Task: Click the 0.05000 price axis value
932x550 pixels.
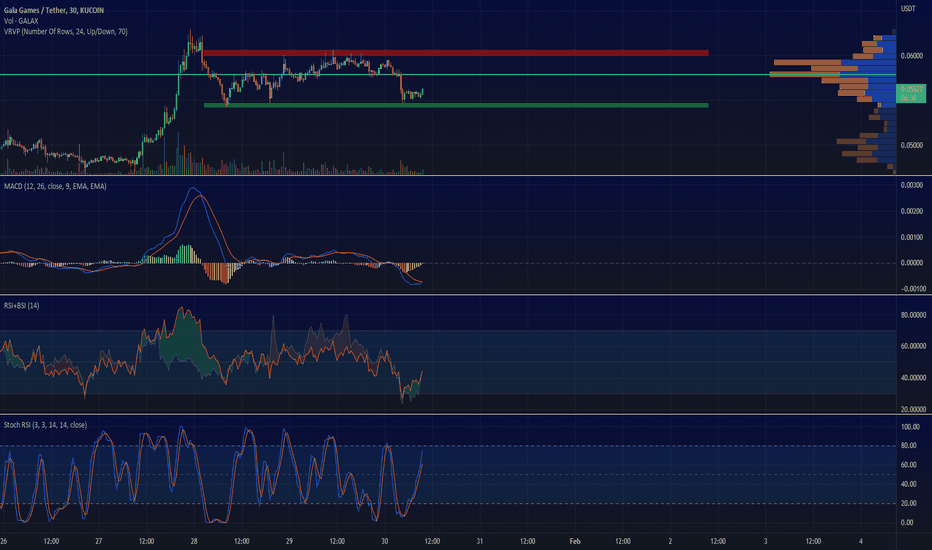Action: click(912, 145)
